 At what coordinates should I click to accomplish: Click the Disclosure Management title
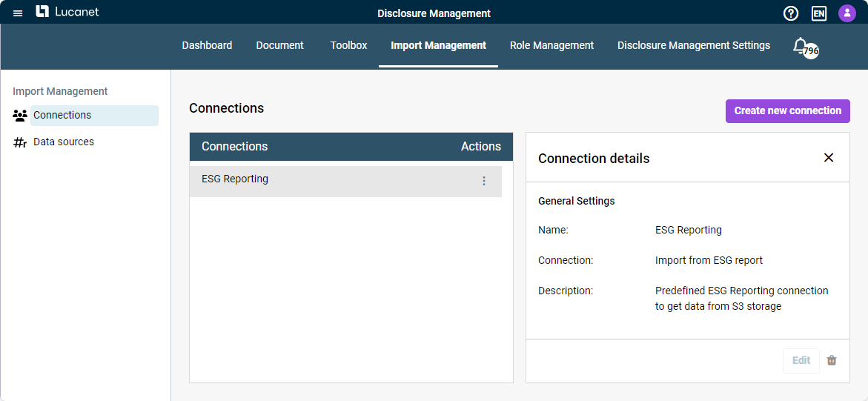(434, 13)
